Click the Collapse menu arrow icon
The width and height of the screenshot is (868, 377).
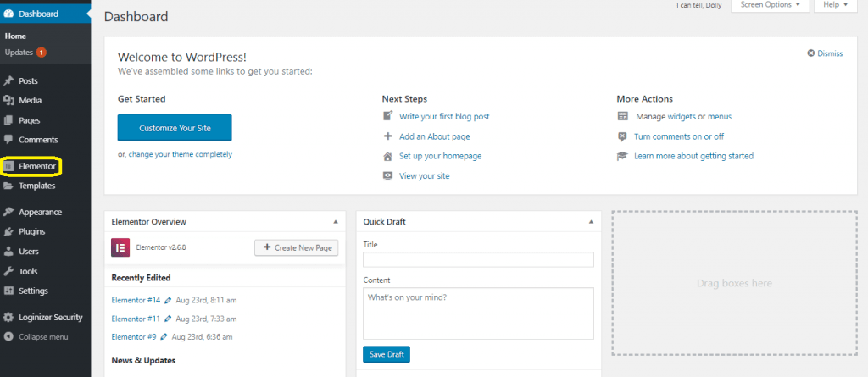coord(8,336)
